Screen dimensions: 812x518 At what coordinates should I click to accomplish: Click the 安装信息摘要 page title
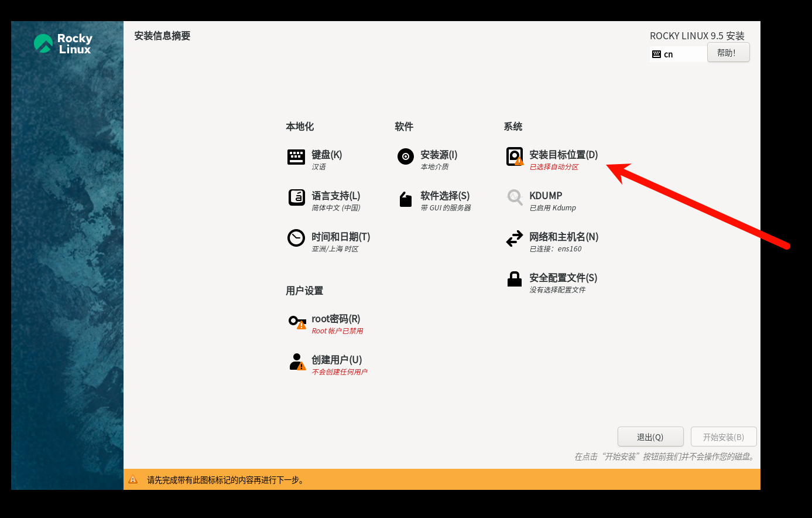(162, 36)
